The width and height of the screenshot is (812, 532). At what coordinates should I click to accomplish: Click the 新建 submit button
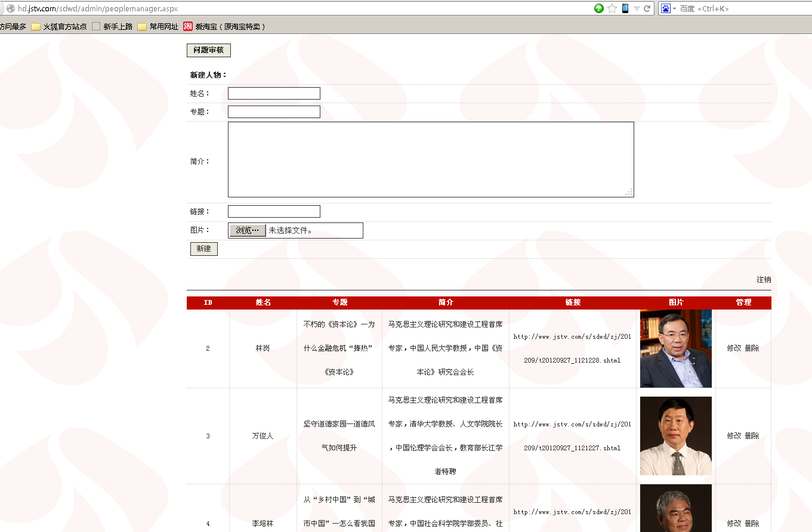[204, 249]
